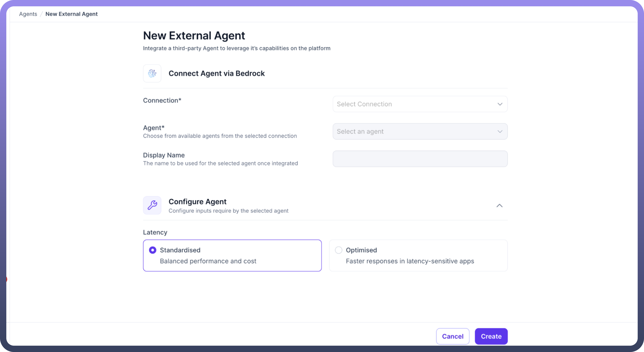Click the chevron arrow in Select Connection
Viewport: 644px width, 352px height.
[x=500, y=104]
